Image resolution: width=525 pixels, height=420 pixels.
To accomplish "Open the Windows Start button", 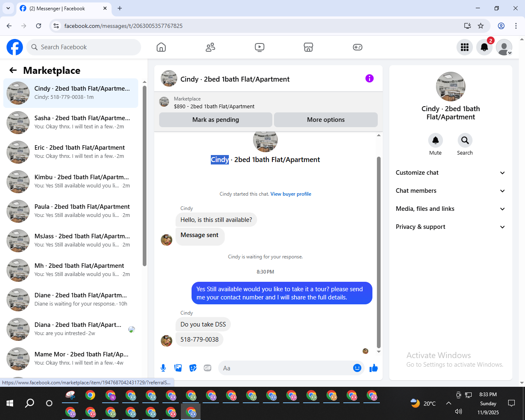I will 10,403.
